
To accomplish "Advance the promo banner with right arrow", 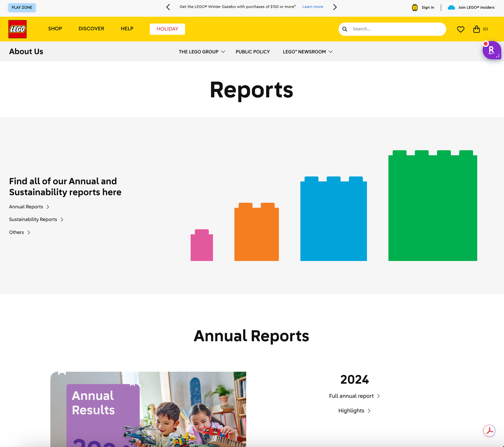I will [x=334, y=7].
